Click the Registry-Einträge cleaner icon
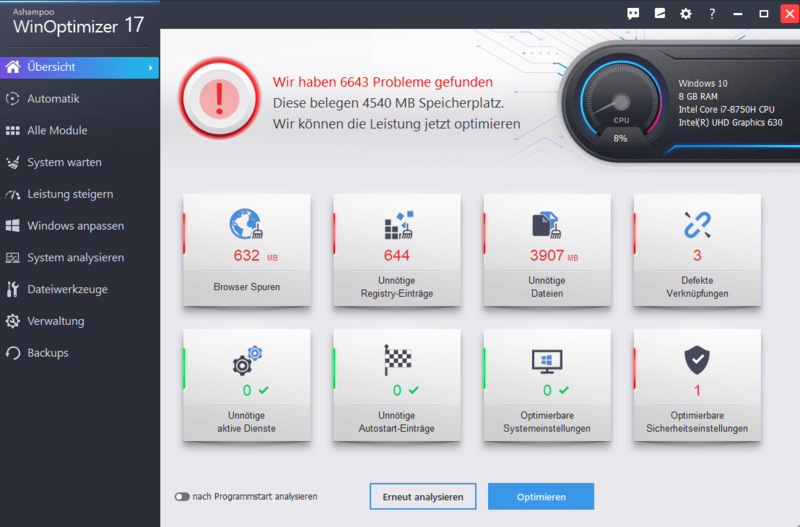800x527 pixels. pyautogui.click(x=398, y=225)
